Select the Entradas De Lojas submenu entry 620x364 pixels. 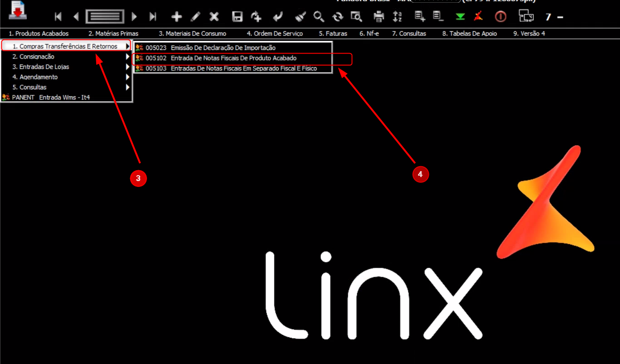click(66, 67)
